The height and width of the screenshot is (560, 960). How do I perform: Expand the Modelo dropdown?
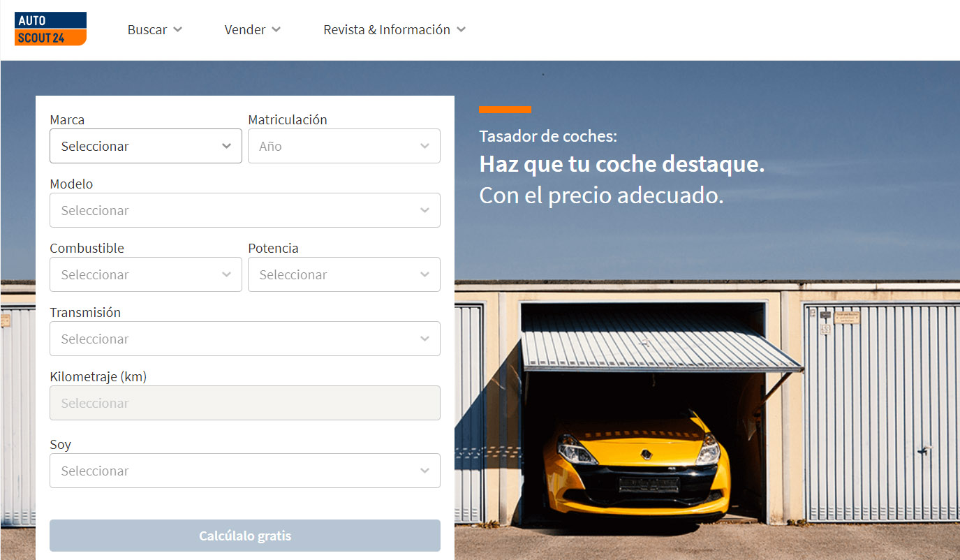click(244, 210)
